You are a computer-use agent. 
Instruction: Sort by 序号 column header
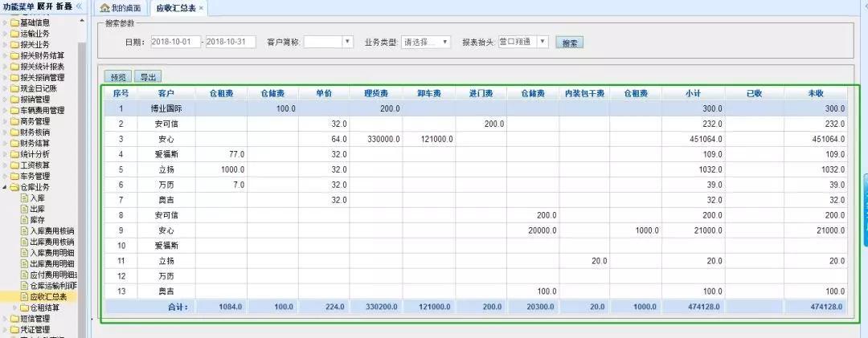tap(121, 93)
